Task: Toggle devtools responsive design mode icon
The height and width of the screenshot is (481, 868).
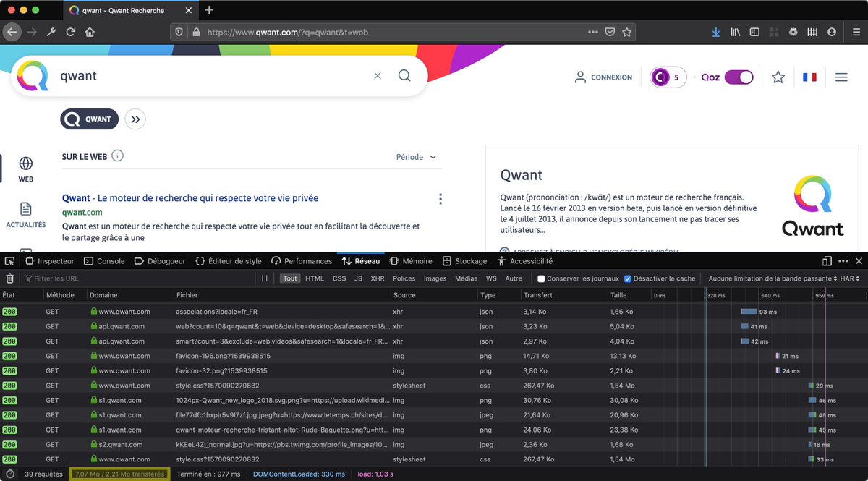Action: click(827, 261)
